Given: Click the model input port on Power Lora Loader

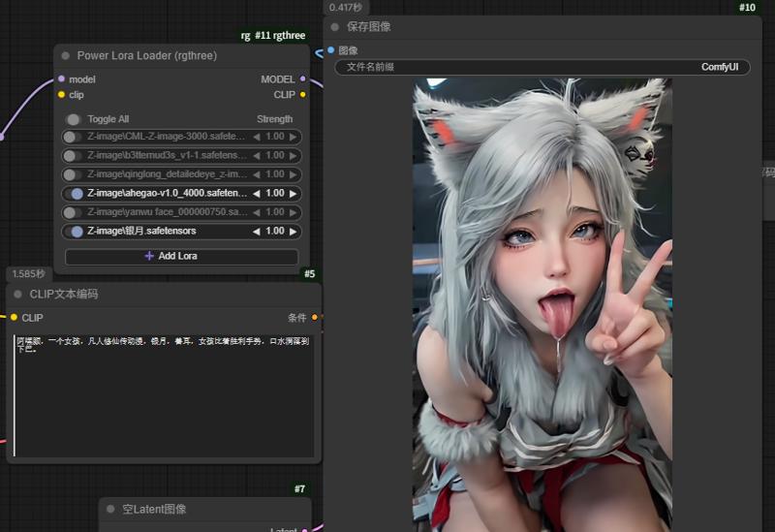Looking at the screenshot, I should click(62, 79).
